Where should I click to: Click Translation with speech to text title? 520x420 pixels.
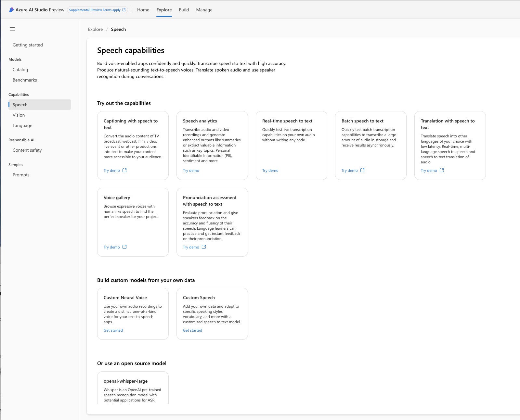point(448,124)
